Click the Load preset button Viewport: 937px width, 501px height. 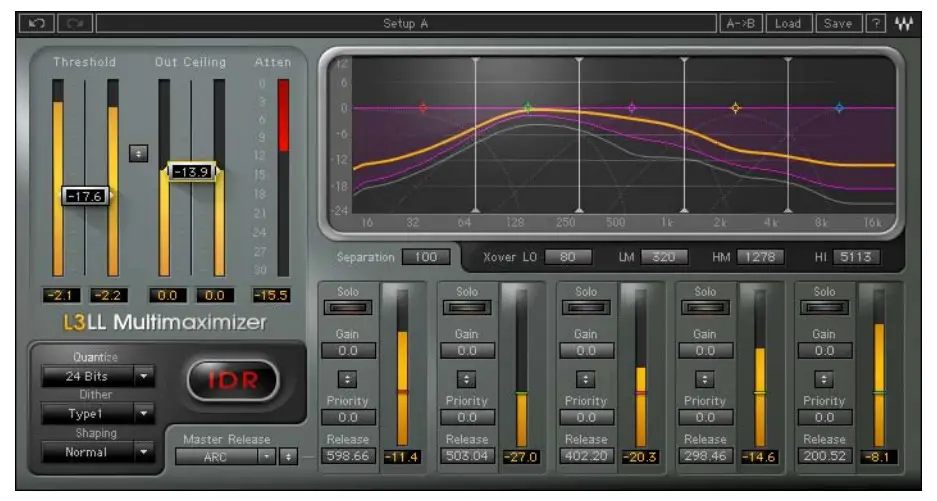point(788,24)
